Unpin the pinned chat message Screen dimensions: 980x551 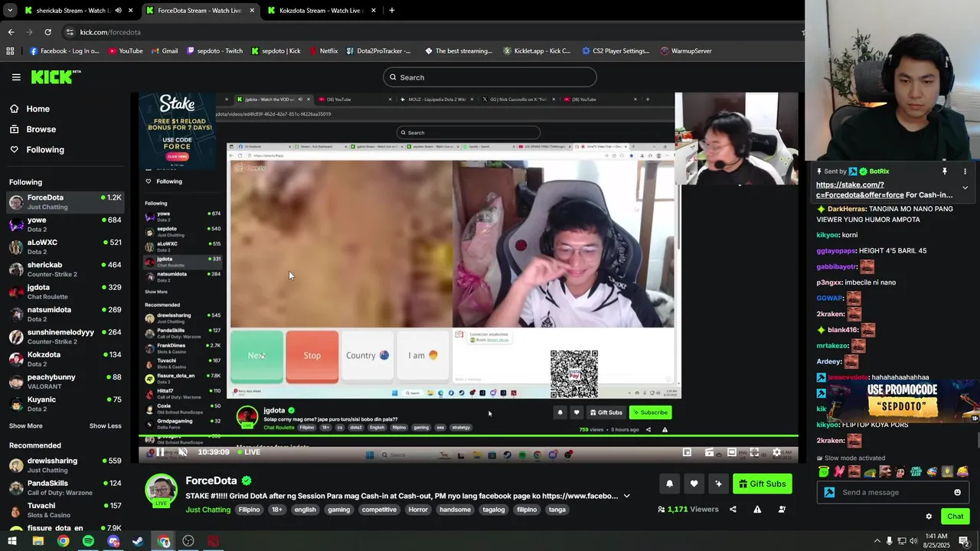click(x=945, y=171)
